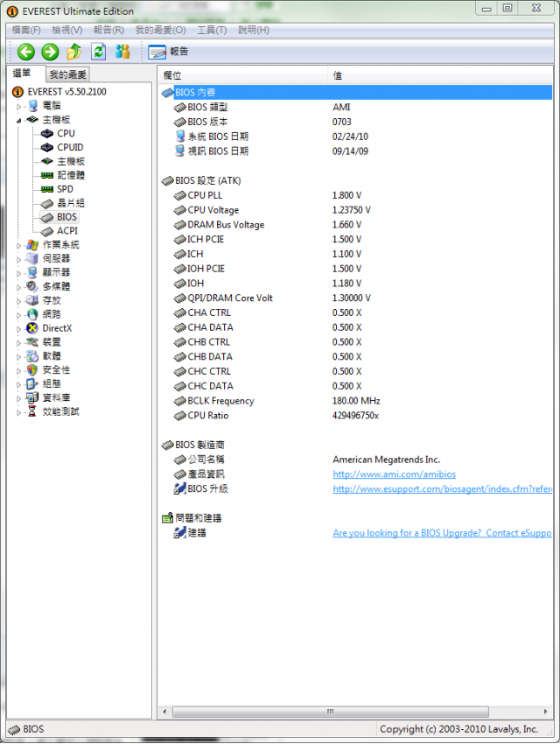Select the ACPI tree item
The image size is (560, 744).
click(67, 230)
